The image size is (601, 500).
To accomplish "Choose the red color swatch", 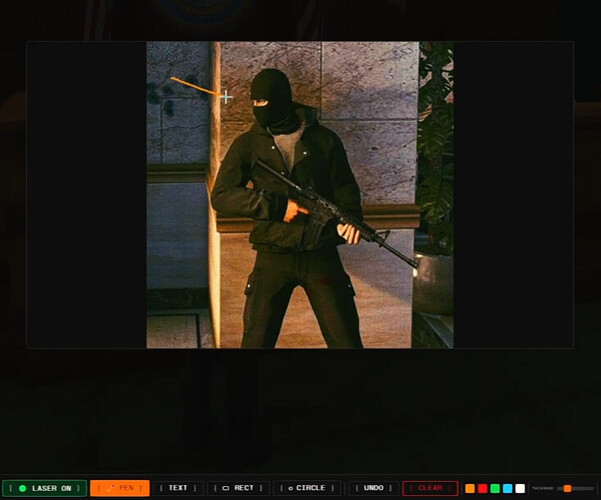I will coord(483,488).
